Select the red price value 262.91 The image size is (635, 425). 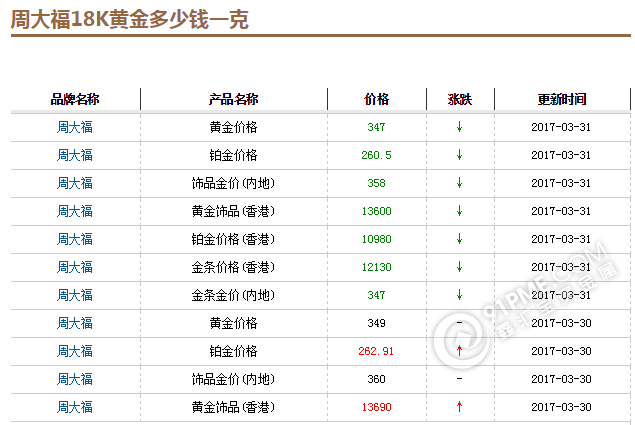376,351
